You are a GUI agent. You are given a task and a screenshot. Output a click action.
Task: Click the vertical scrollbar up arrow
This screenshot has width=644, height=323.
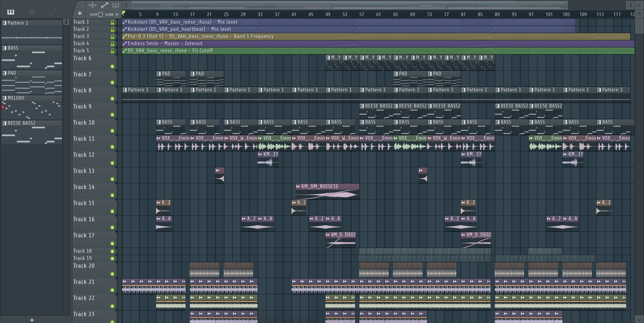640,14
